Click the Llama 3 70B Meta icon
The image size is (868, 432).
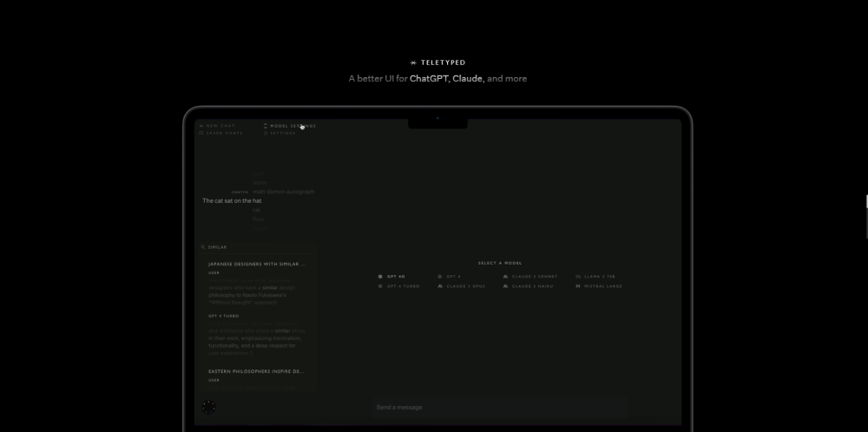(x=578, y=276)
